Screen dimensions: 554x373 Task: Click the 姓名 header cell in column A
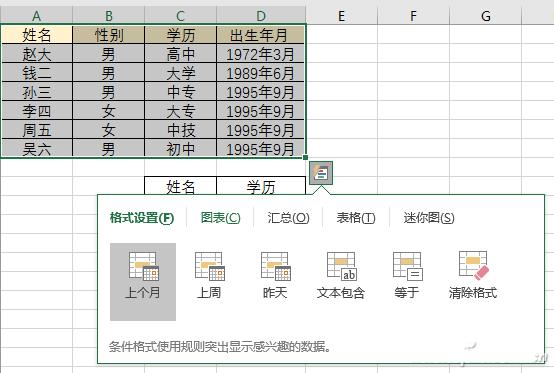37,35
